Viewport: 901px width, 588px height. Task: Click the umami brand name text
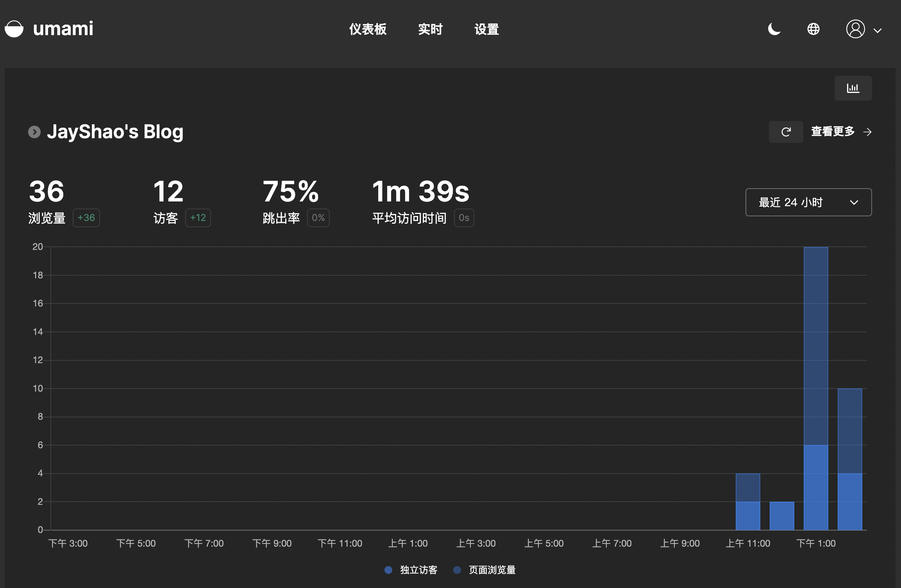(63, 29)
